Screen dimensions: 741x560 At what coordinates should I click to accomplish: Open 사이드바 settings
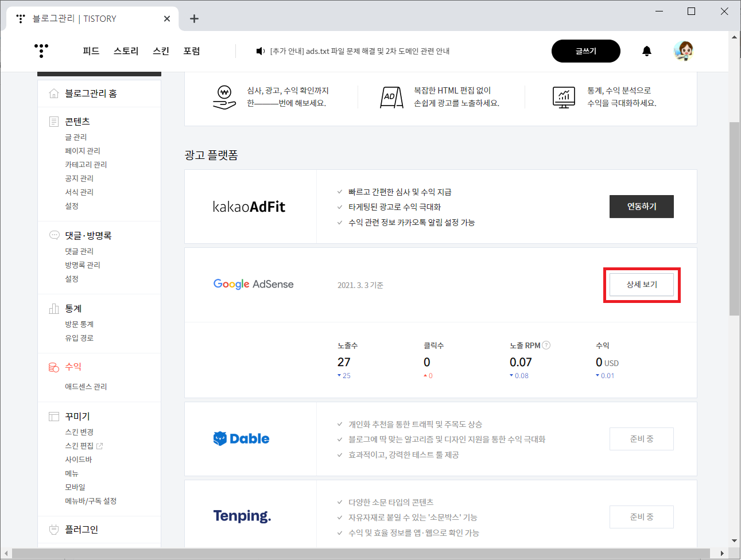pyautogui.click(x=79, y=460)
